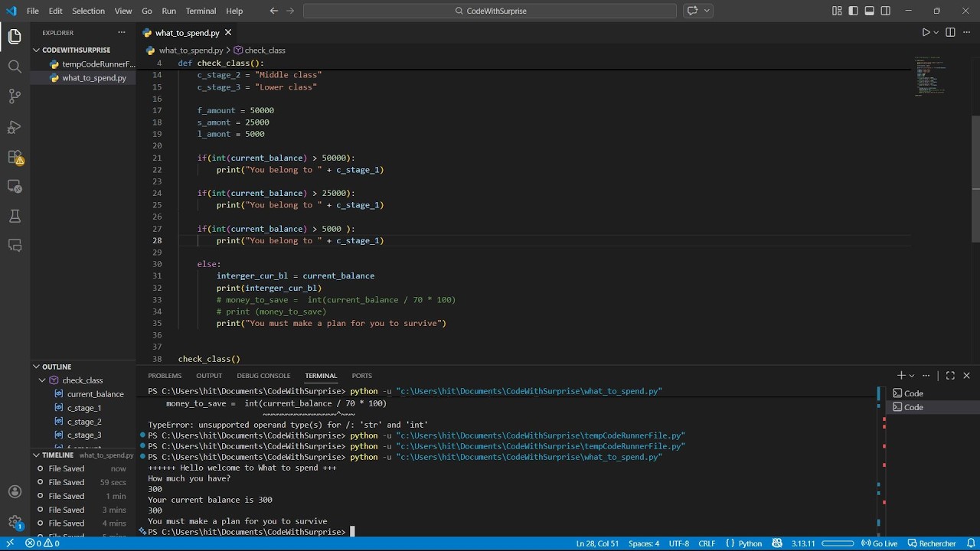
Task: Click the Ln 28, Col 51 status item
Action: [597, 543]
